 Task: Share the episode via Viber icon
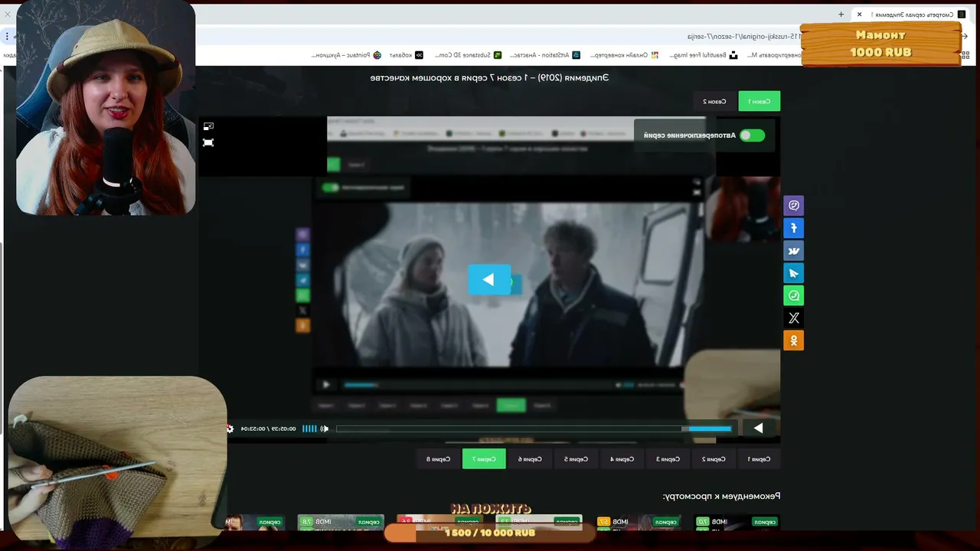793,205
